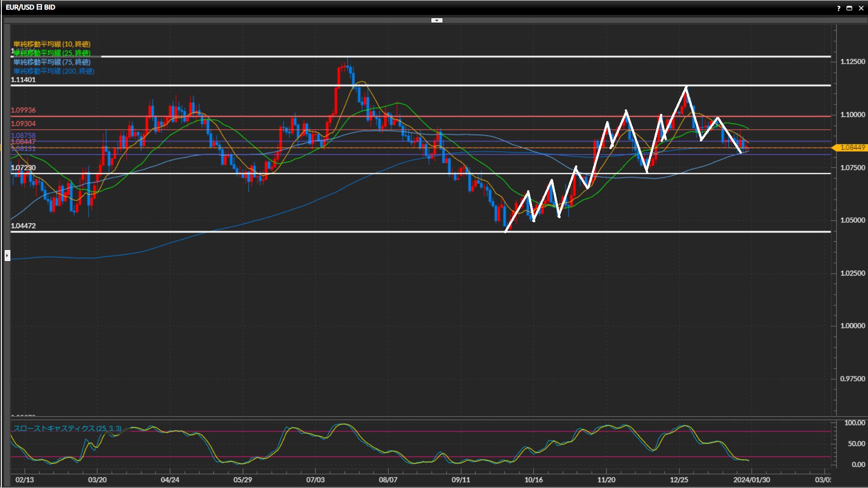This screenshot has height=488, width=868.
Task: Click the 2024/01/30 date on time axis
Action: [x=751, y=479]
